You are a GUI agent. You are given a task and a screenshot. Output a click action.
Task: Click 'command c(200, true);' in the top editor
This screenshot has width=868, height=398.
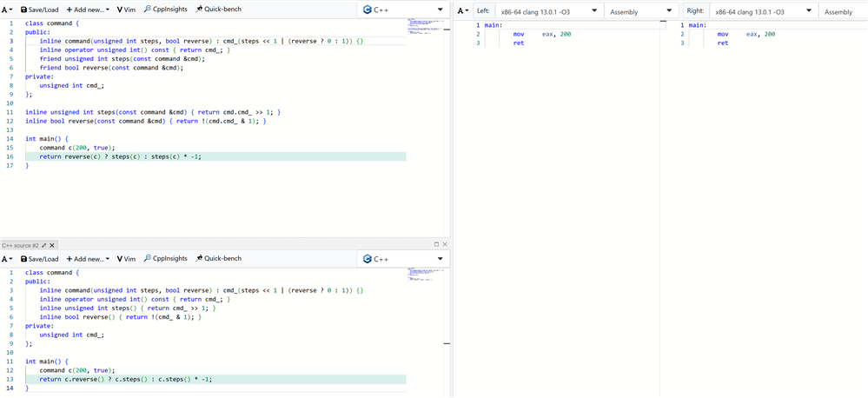[77, 148]
